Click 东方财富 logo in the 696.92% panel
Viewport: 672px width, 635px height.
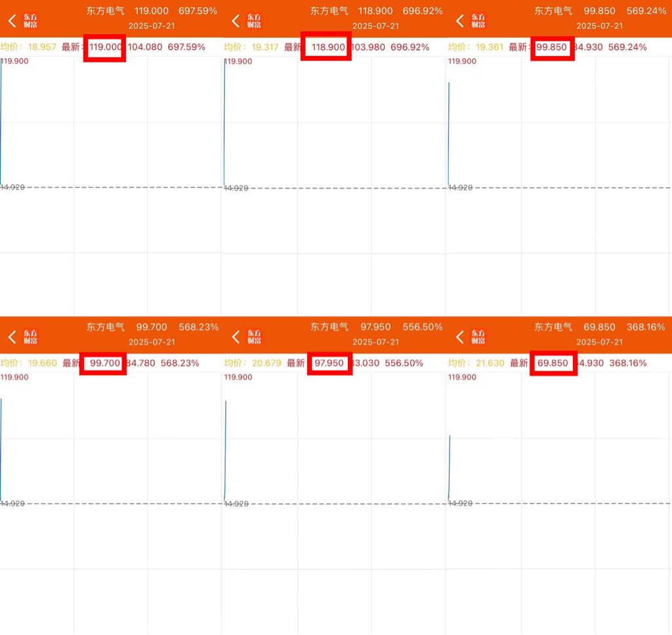(254, 20)
